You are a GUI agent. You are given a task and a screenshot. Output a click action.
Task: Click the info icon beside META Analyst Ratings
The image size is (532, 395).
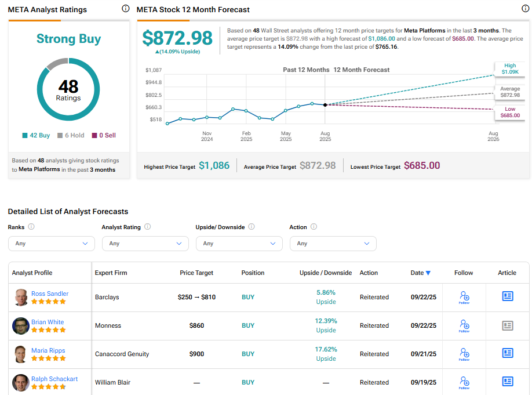coord(126,9)
